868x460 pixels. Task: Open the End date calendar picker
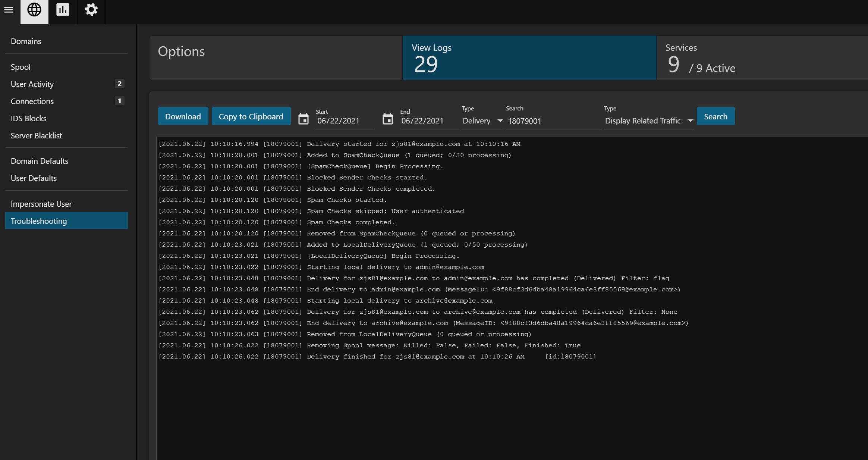(x=388, y=119)
